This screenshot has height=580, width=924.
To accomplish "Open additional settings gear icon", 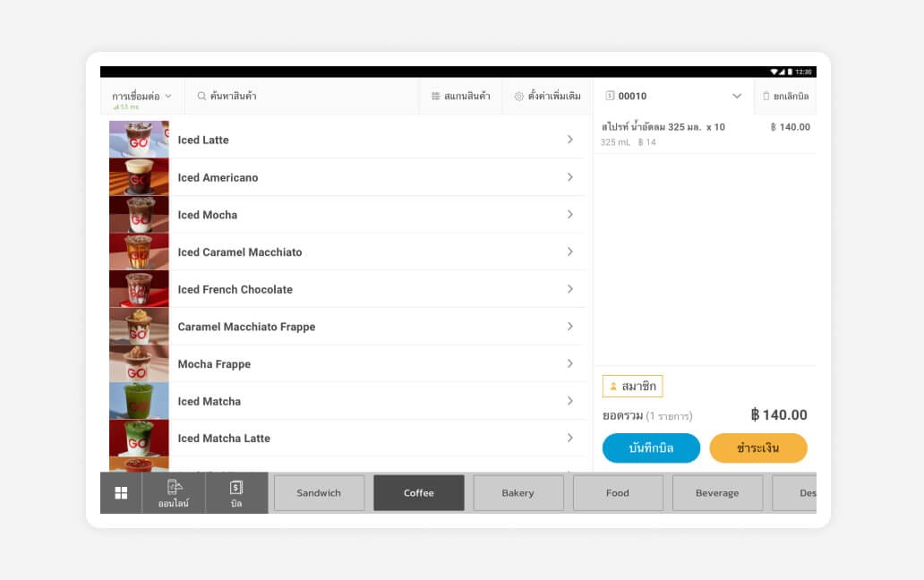I will coord(518,96).
